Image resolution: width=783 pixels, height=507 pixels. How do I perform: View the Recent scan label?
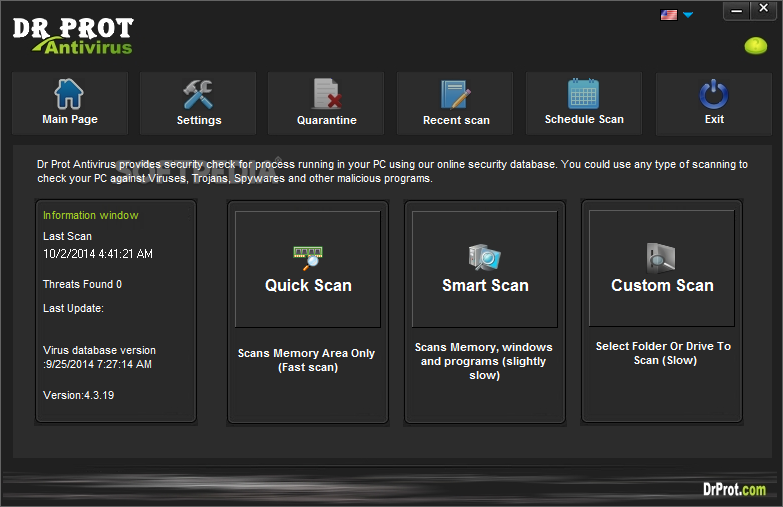coord(456,120)
